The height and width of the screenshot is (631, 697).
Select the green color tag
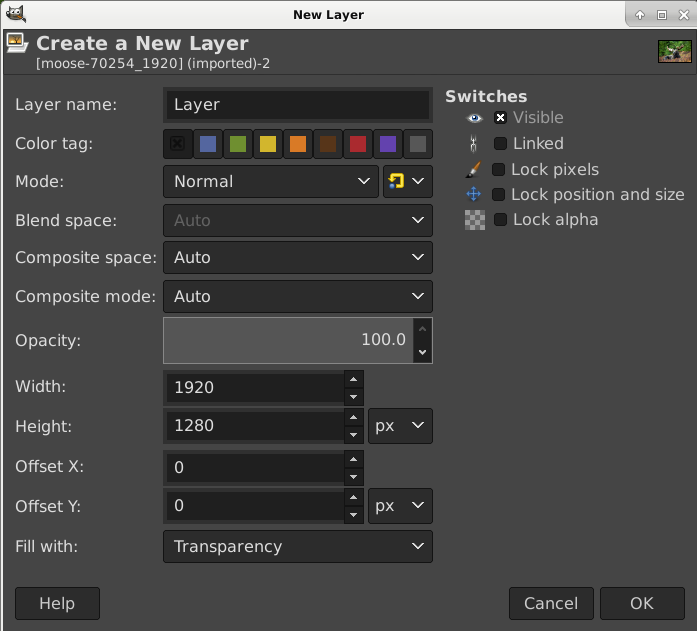pos(238,144)
